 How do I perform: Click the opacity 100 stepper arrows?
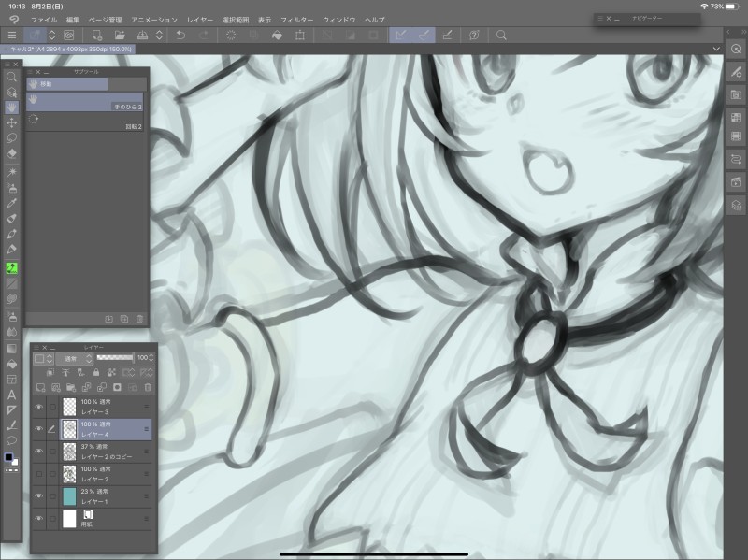click(x=151, y=357)
